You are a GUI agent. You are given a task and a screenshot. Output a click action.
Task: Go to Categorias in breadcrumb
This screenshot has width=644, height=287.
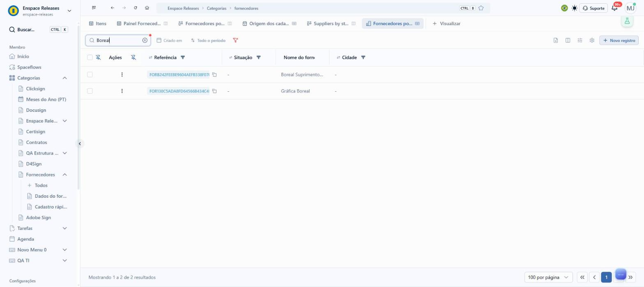216,8
